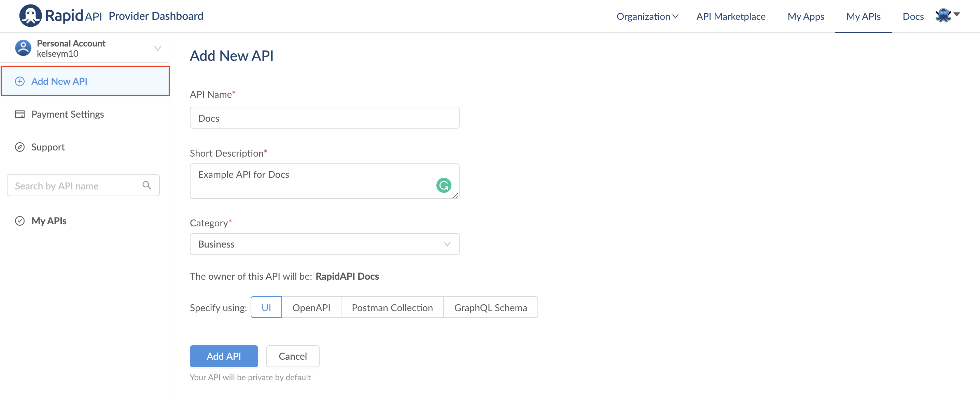Click the Grammarly icon in description field
The image size is (980, 398).
pos(443,185)
